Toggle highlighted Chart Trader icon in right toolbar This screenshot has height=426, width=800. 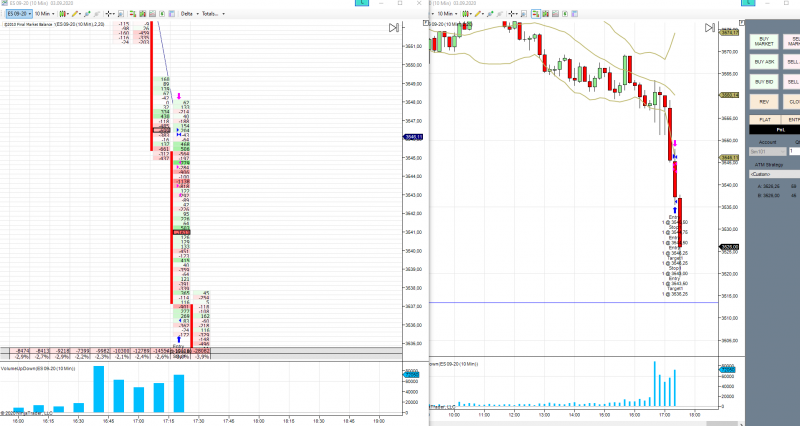click(536, 14)
